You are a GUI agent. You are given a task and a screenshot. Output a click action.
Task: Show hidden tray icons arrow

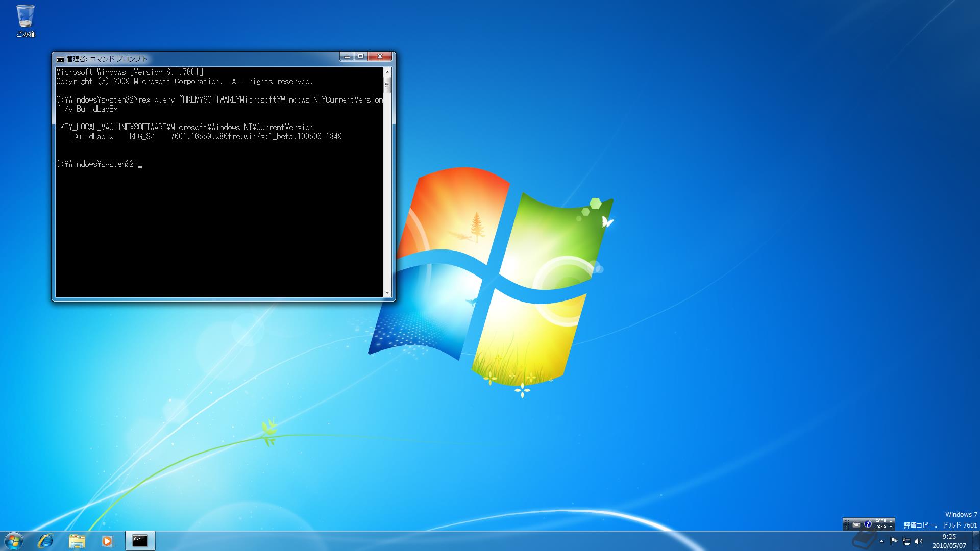click(881, 542)
